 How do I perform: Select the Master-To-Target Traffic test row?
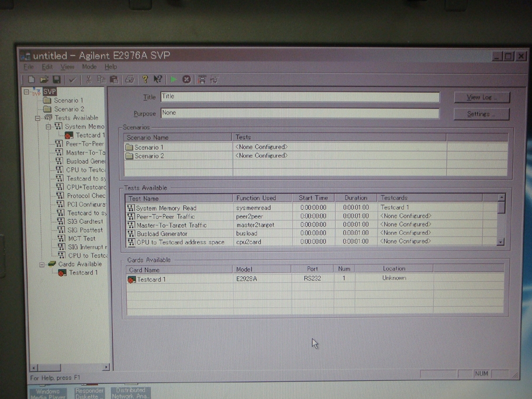[311, 225]
